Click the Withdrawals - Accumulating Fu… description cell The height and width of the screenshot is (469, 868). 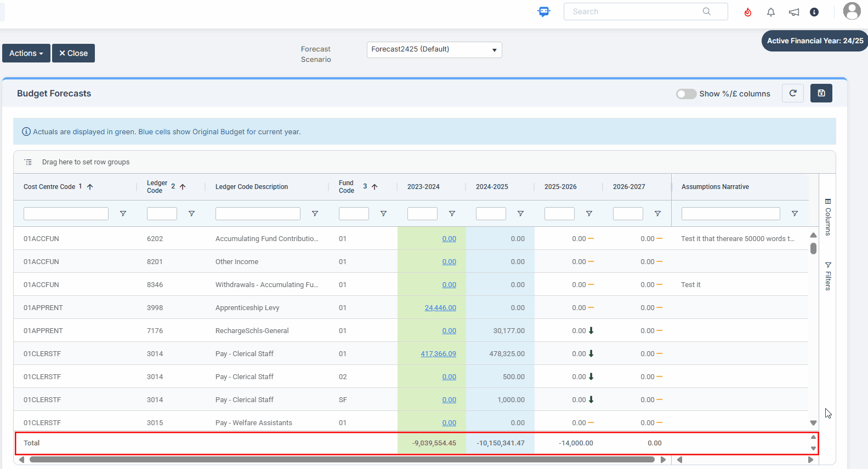click(267, 285)
